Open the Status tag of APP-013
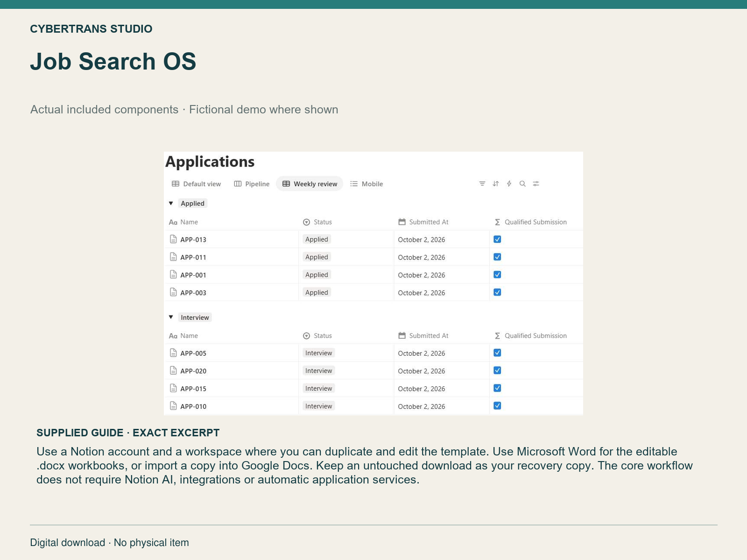This screenshot has width=747, height=560. (x=317, y=239)
